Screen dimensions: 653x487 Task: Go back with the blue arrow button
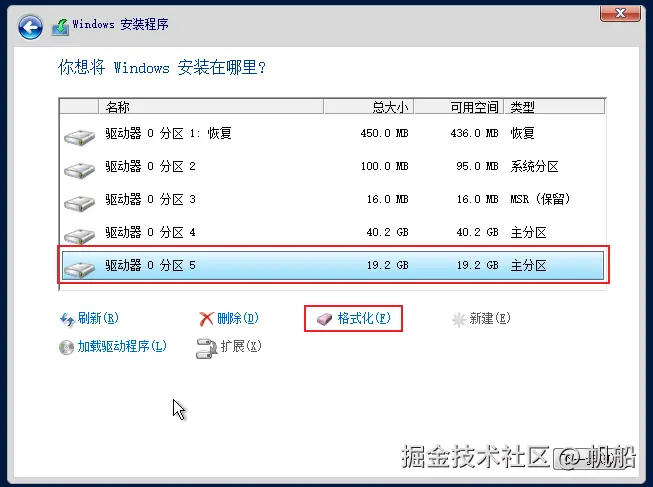click(30, 27)
